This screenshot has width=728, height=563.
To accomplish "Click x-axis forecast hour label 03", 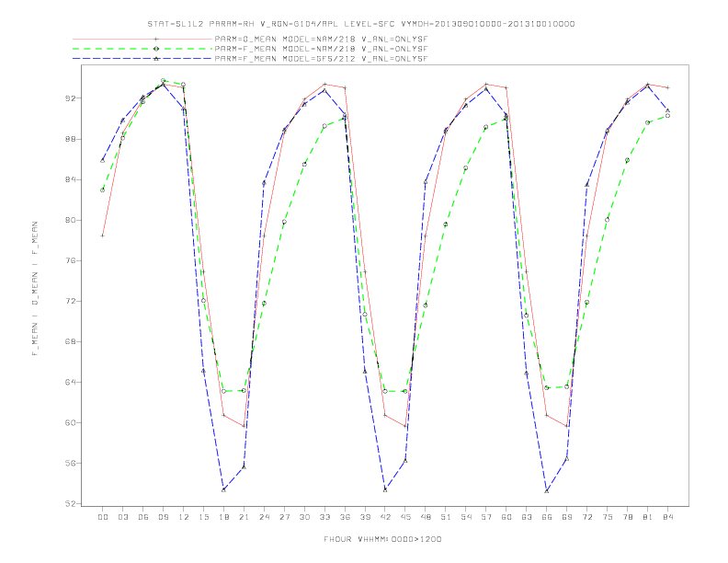I will (x=122, y=517).
